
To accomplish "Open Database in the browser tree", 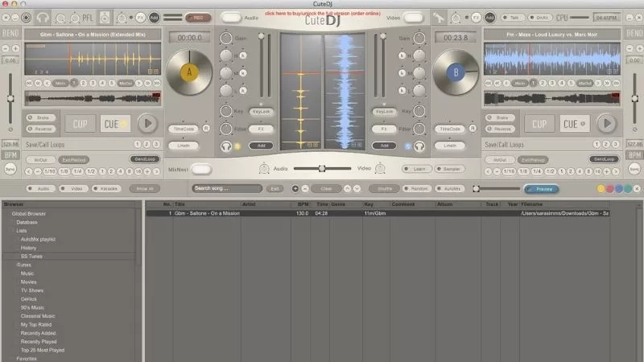I will click(27, 222).
